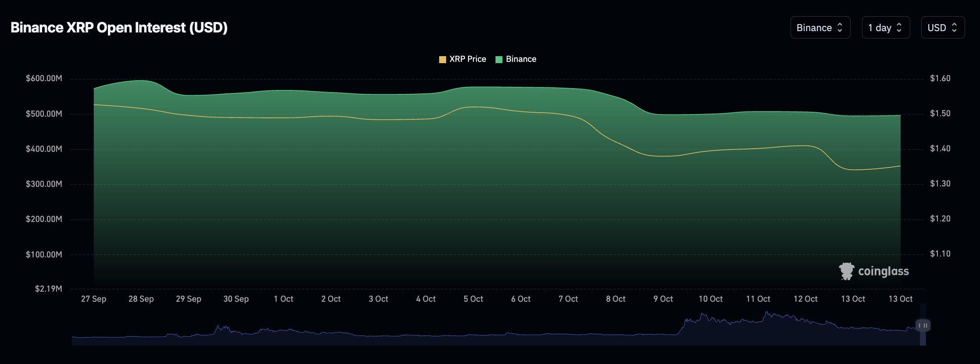980x364 pixels.
Task: Click the 12 Oct date label
Action: (805, 299)
